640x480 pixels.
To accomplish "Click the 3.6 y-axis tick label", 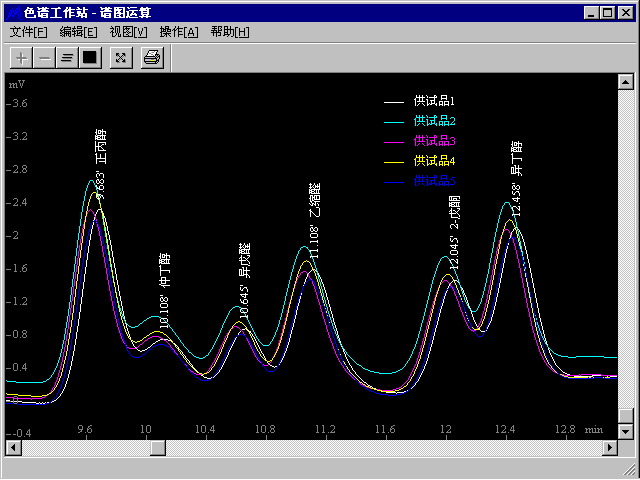I will [17, 103].
